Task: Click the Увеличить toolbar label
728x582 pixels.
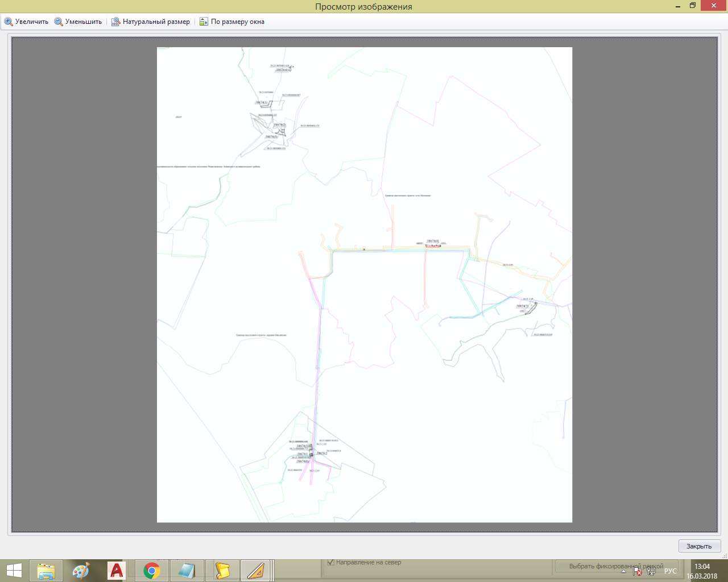Action: coord(32,22)
